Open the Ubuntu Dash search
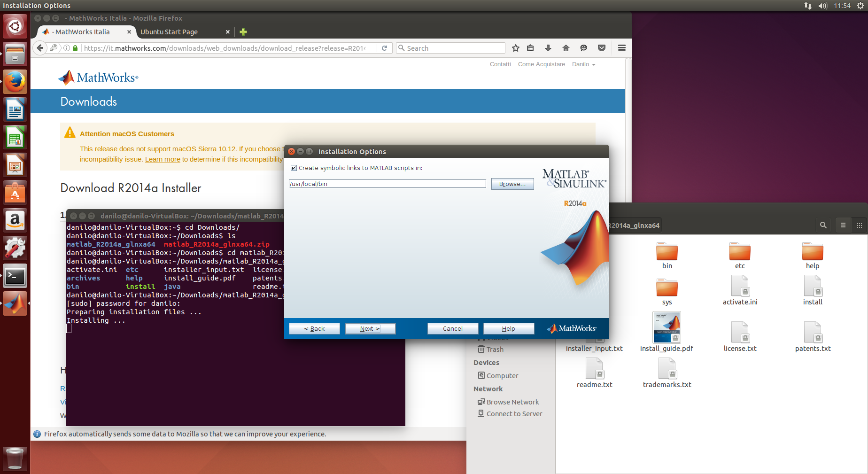Viewport: 868px width, 474px height. [15, 26]
